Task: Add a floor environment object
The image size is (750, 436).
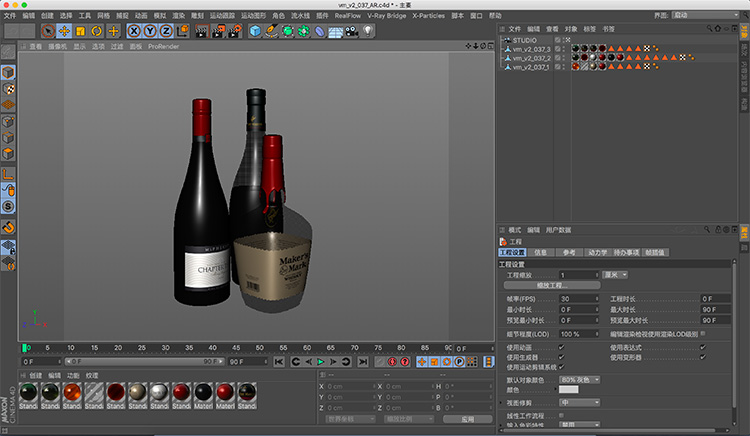Action: pyautogui.click(x=335, y=32)
